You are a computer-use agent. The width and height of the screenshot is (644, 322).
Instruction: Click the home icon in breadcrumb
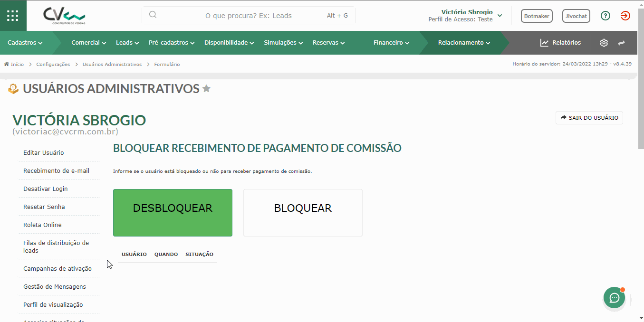(7, 64)
